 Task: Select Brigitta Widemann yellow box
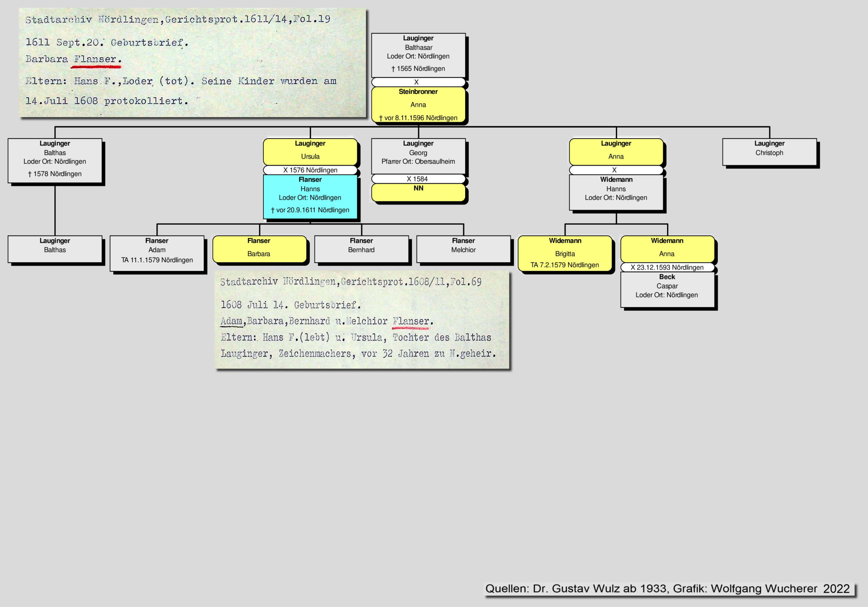coord(565,254)
